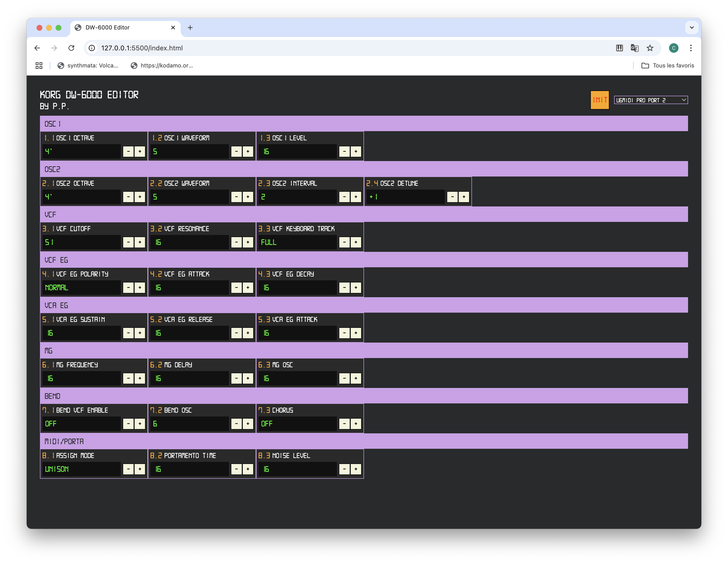The width and height of the screenshot is (728, 564).
Task: Decrease OSC 1 Octave with minus button
Action: click(128, 152)
